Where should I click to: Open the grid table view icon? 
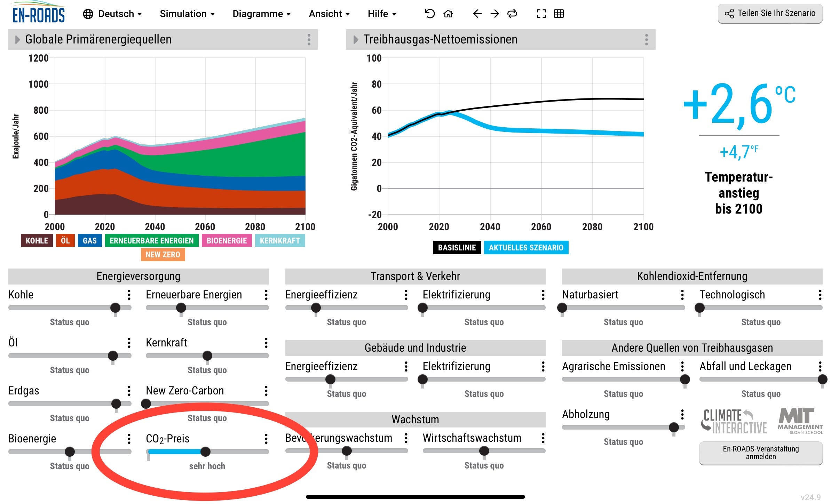click(559, 14)
